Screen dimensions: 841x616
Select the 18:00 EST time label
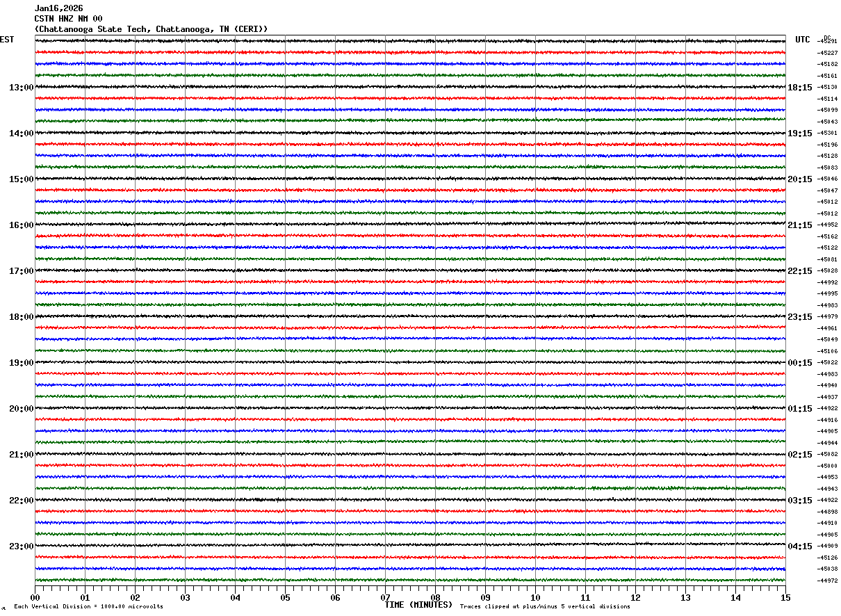[21, 317]
